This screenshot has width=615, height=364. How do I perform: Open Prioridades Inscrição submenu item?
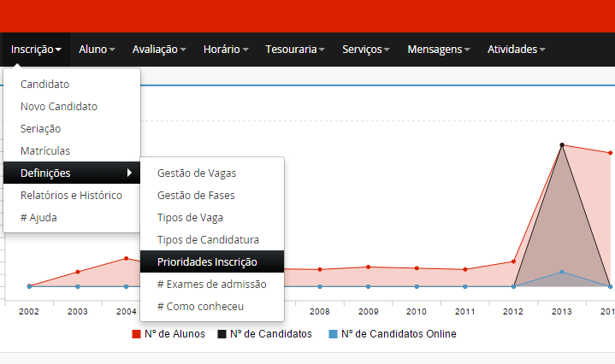(207, 262)
